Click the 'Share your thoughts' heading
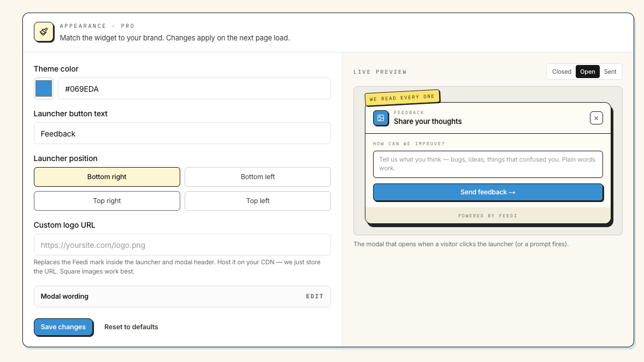 point(428,122)
